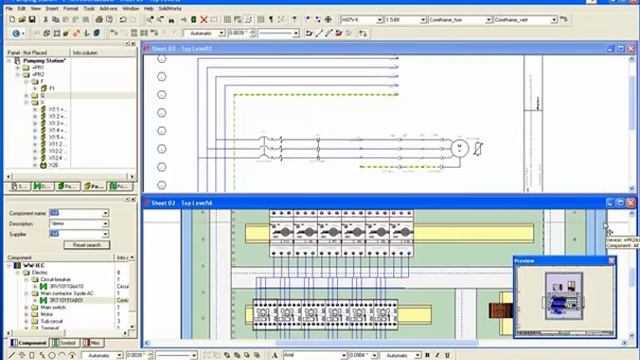Screen dimensions: 640x360
Task: Click the four-arrow pan icon
Action: point(328,20)
